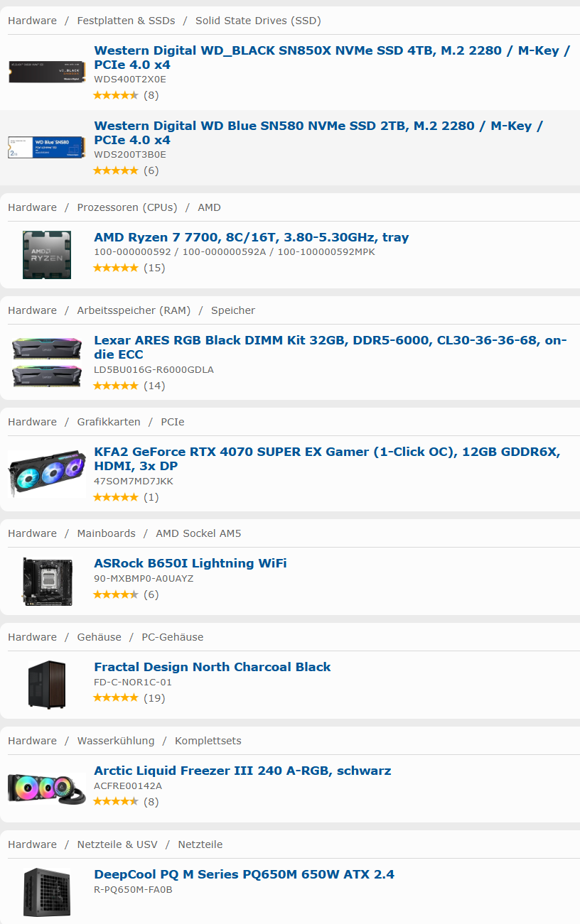Open DeepCool PQ650M 650W power supply link

[x=244, y=874]
